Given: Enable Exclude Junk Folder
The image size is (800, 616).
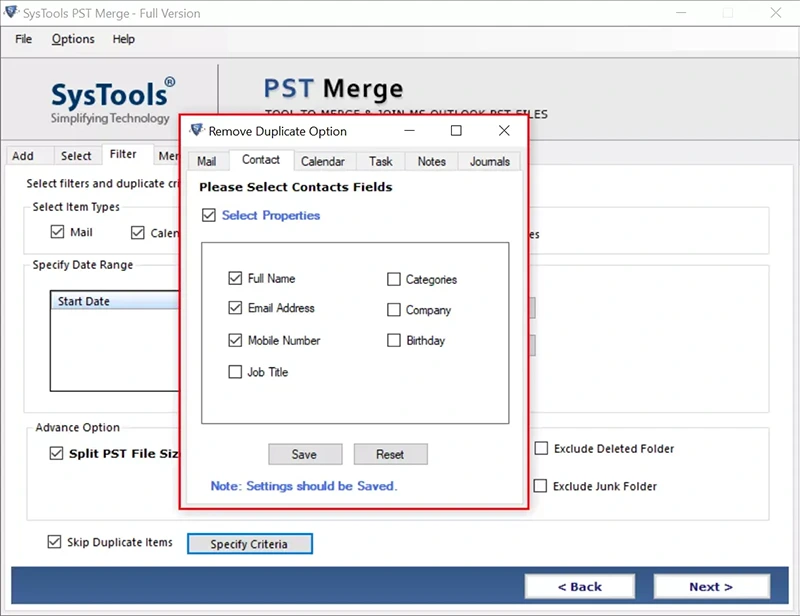Looking at the screenshot, I should (x=540, y=485).
